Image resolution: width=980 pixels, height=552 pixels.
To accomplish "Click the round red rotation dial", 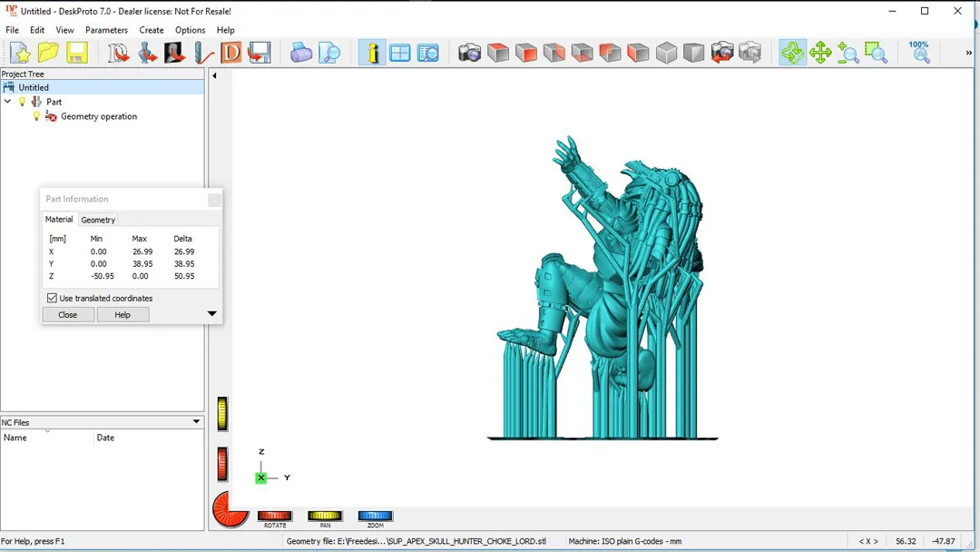I will (x=230, y=509).
